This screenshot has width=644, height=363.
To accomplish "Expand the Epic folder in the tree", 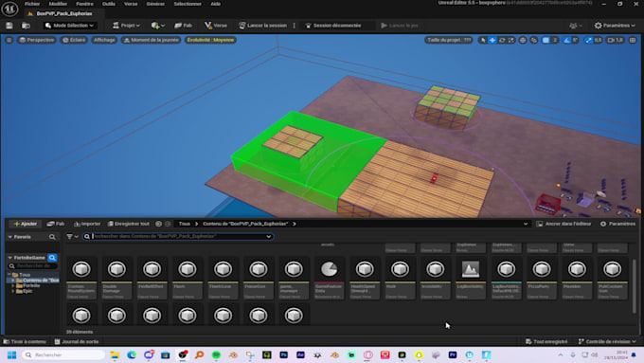I will pos(13,291).
